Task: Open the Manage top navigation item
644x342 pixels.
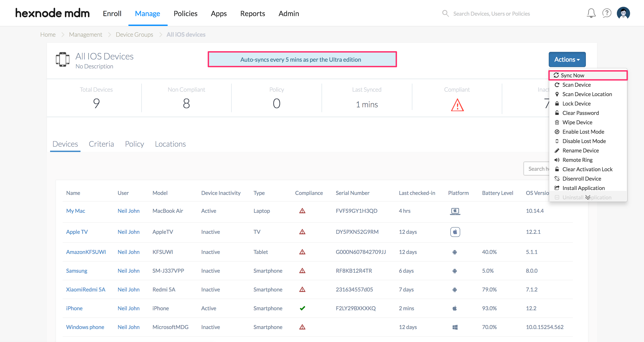Action: [148, 13]
